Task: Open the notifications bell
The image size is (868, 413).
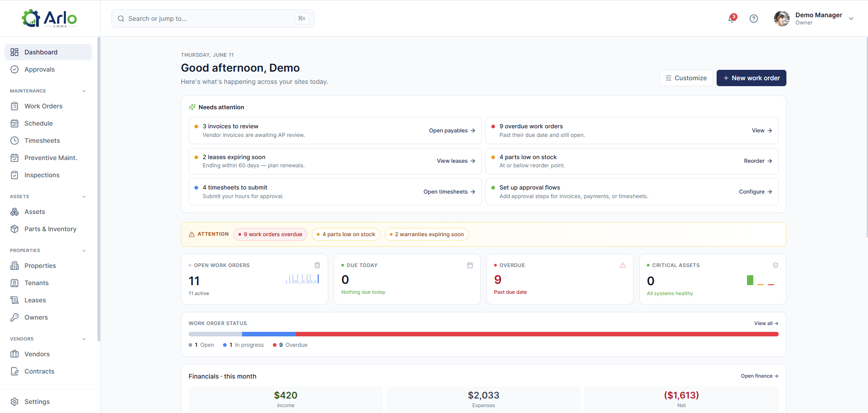Action: (x=732, y=19)
